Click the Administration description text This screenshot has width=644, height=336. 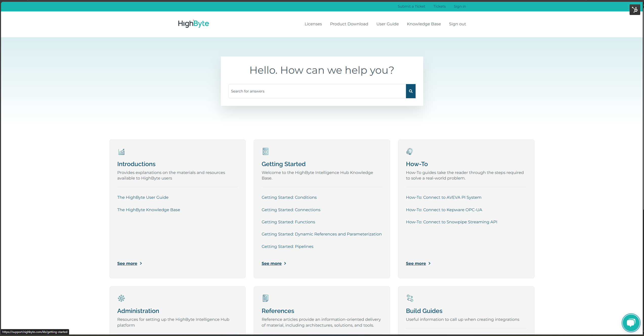tap(173, 322)
